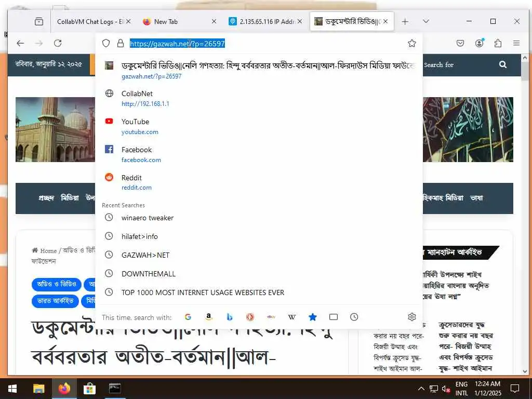Open search settings gear icon
The image size is (532, 399).
pyautogui.click(x=411, y=317)
